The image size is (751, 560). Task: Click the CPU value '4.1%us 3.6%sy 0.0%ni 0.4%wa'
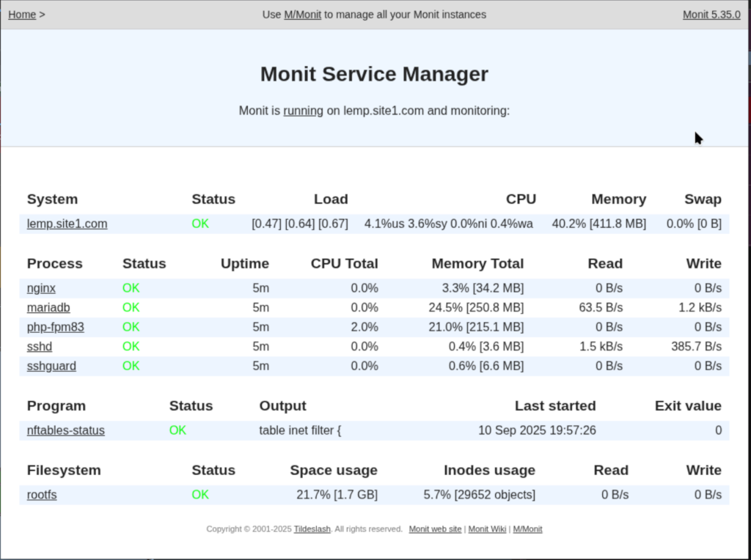point(448,224)
